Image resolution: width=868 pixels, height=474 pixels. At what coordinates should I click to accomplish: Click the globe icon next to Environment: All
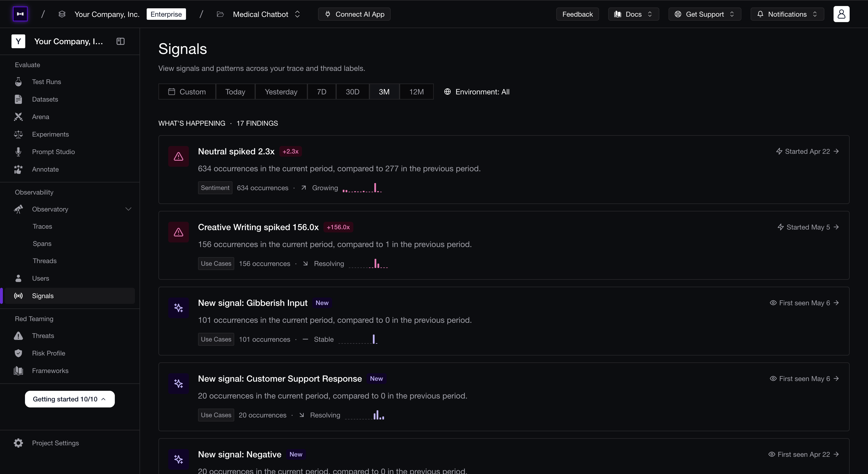447,92
